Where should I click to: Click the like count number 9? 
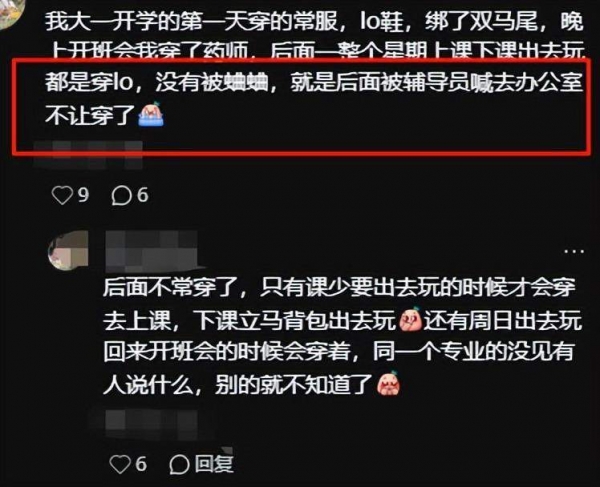83,195
